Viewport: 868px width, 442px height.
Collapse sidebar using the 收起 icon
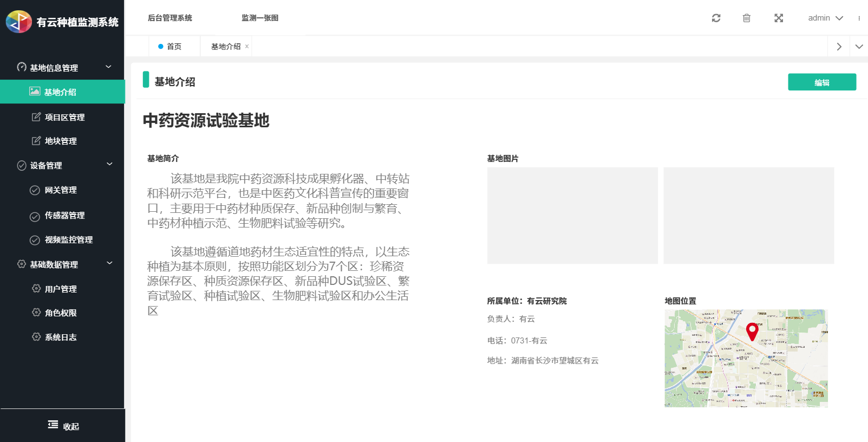53,425
